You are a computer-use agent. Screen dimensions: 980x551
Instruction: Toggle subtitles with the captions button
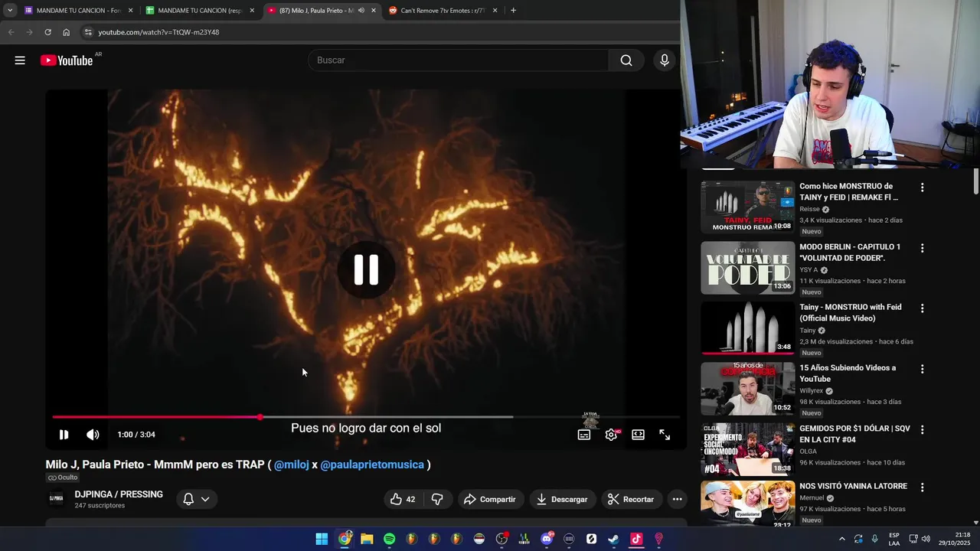(x=584, y=435)
